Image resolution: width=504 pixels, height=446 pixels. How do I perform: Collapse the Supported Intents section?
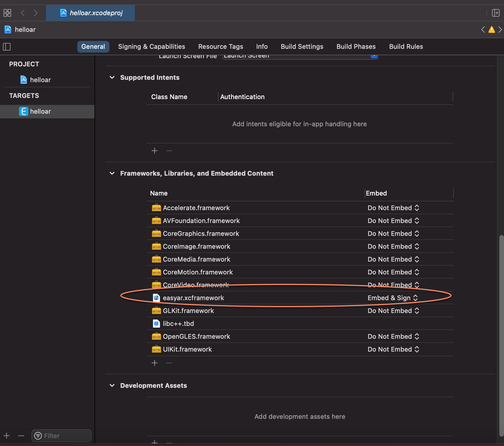coord(112,77)
